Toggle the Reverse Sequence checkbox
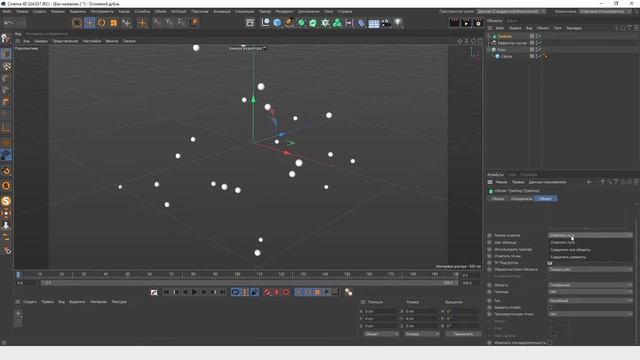This screenshot has width=640, height=360. pos(550,342)
